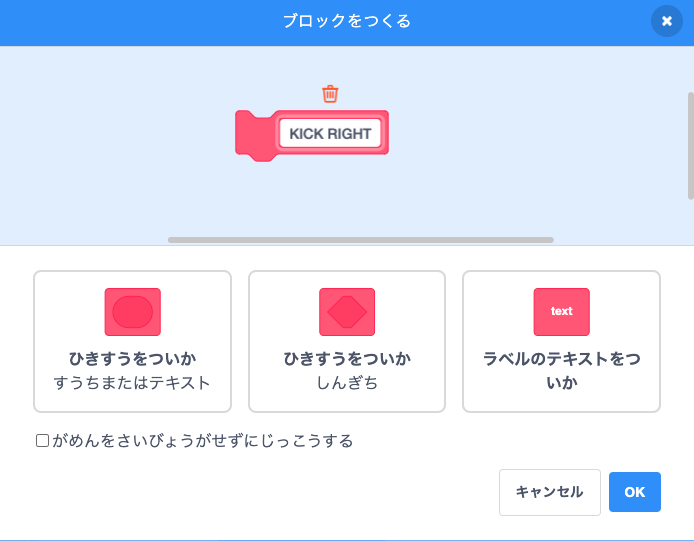The height and width of the screenshot is (541, 694).
Task: Select the しんぎち option text
Action: (347, 383)
